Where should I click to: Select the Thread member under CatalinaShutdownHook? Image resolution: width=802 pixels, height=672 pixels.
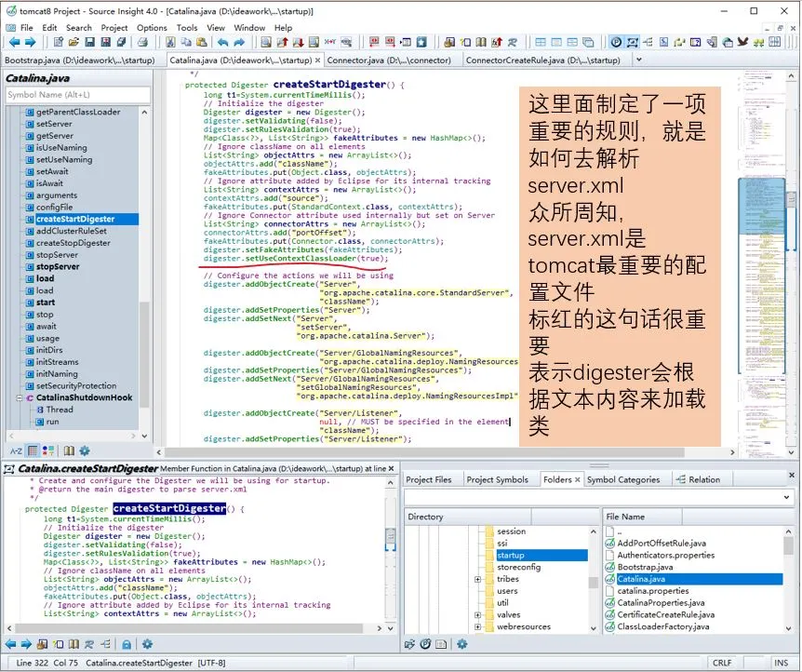(x=60, y=410)
